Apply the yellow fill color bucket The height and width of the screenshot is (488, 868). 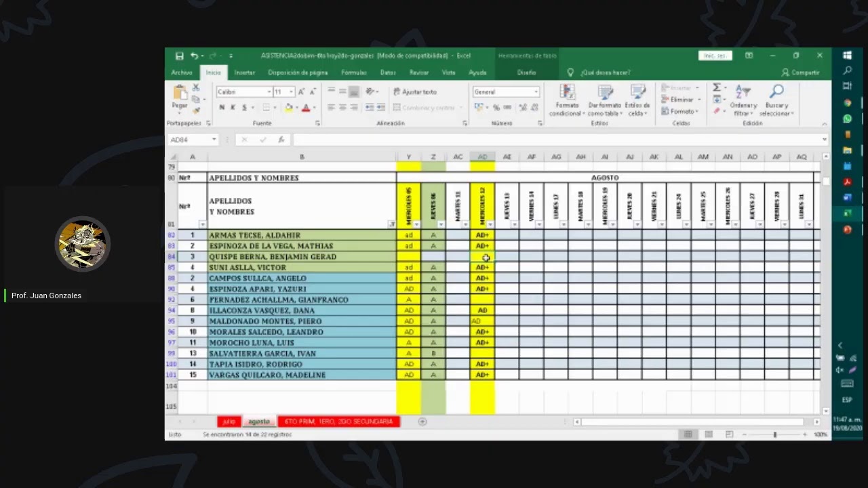pyautogui.click(x=289, y=108)
